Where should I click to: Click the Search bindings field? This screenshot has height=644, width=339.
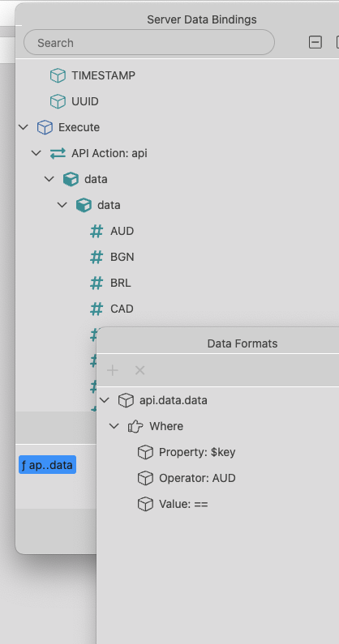click(x=149, y=42)
